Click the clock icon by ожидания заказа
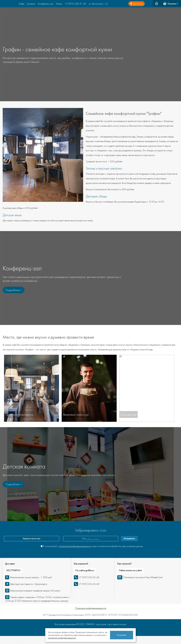181x644 pixels. [x=7, y=590]
